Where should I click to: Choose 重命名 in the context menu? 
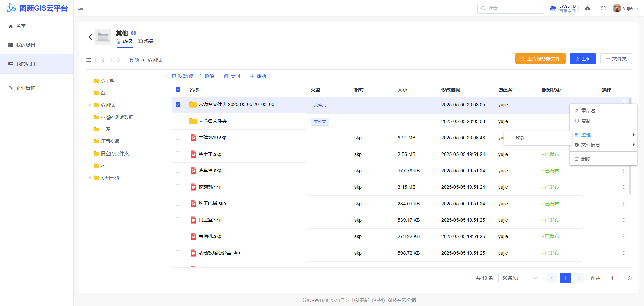pos(603,111)
